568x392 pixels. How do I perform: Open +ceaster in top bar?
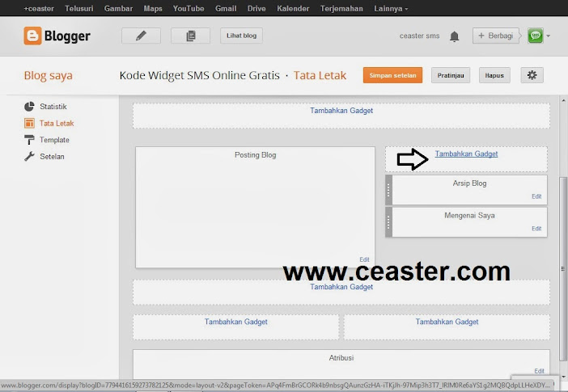click(38, 8)
